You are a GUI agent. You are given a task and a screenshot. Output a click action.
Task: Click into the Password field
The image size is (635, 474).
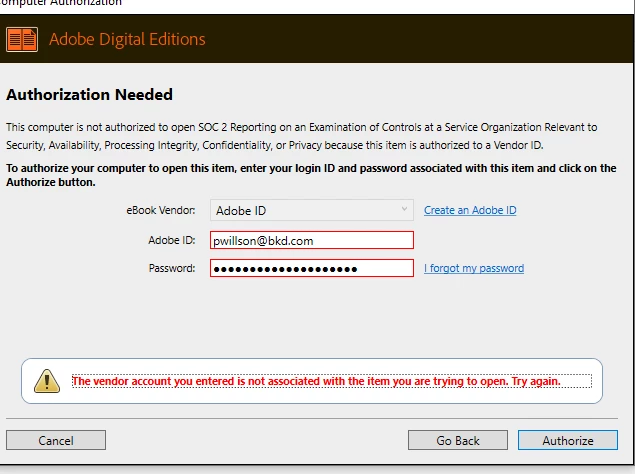coord(312,268)
